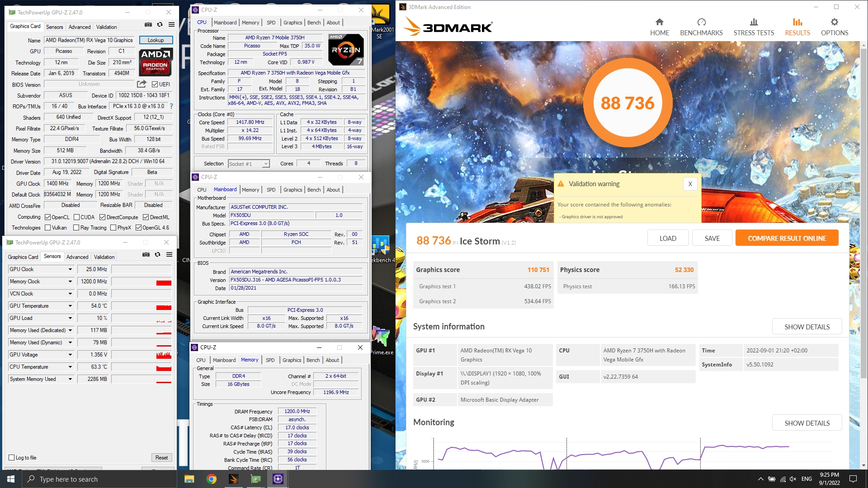
Task: Click the Ryzen 7 logo in CPU-Z
Action: coord(346,50)
